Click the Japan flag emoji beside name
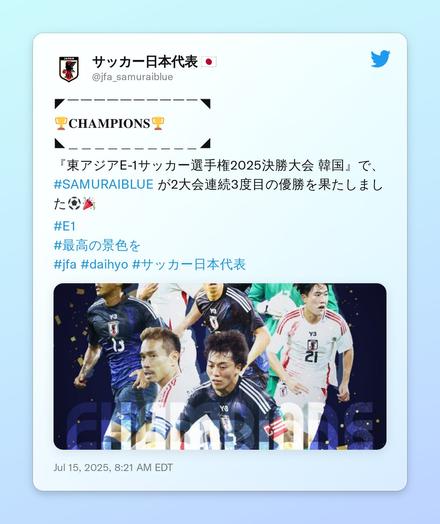This screenshot has width=440, height=524. [208, 62]
